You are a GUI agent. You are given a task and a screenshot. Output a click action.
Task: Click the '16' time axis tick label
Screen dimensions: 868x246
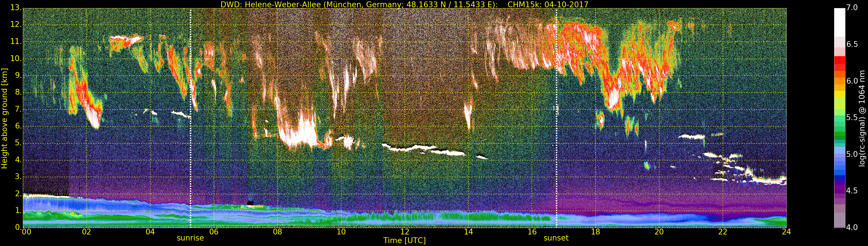coord(532,232)
